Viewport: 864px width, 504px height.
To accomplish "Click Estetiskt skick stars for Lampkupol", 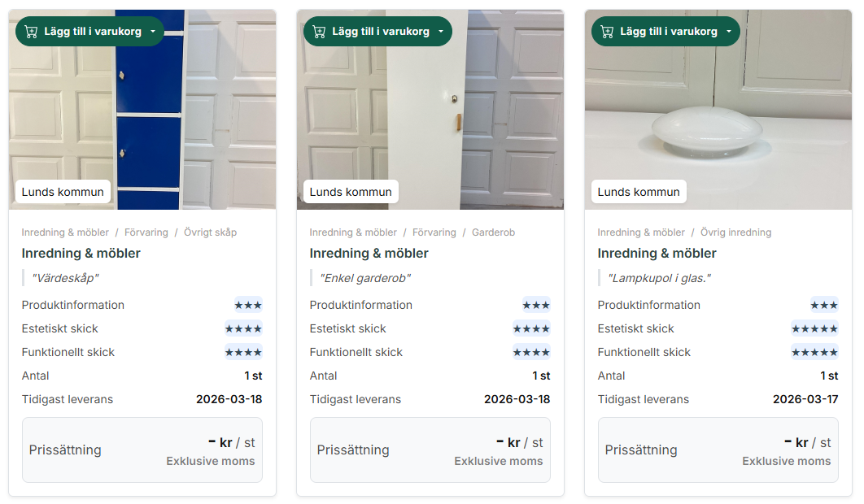I will tap(814, 328).
